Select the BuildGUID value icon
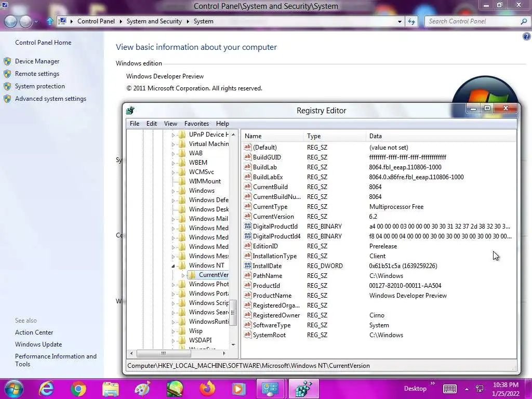This screenshot has width=532, height=399. [248, 157]
